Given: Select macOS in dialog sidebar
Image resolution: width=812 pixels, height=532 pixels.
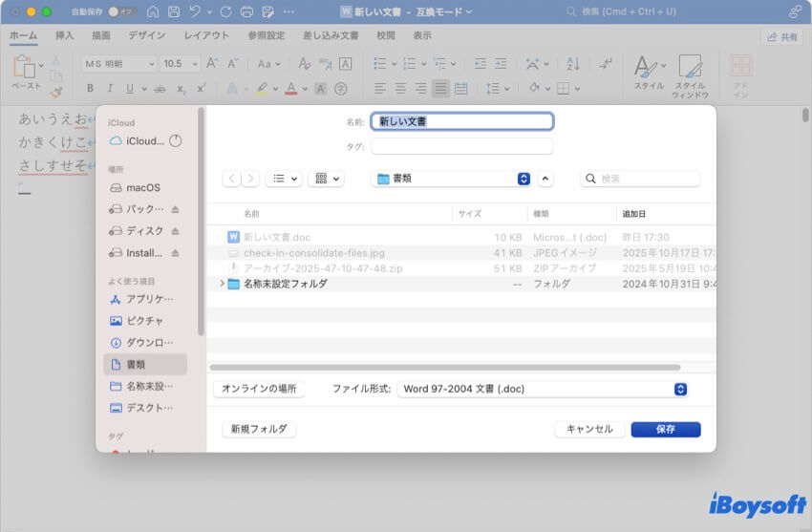Looking at the screenshot, I should (x=143, y=188).
